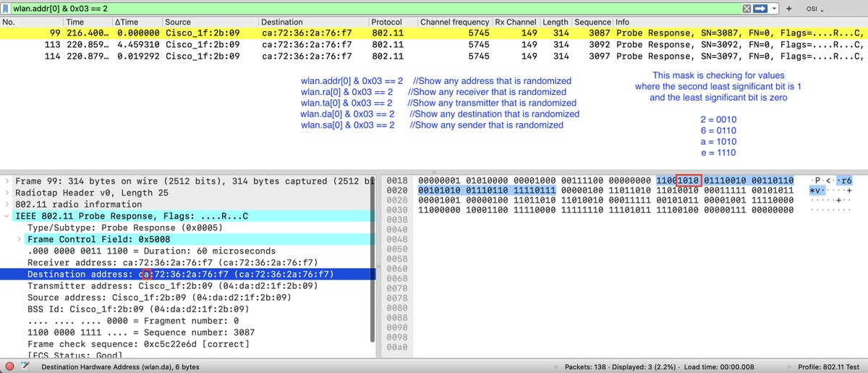Click the Profile: 802.11 Test status entry

tap(829, 366)
